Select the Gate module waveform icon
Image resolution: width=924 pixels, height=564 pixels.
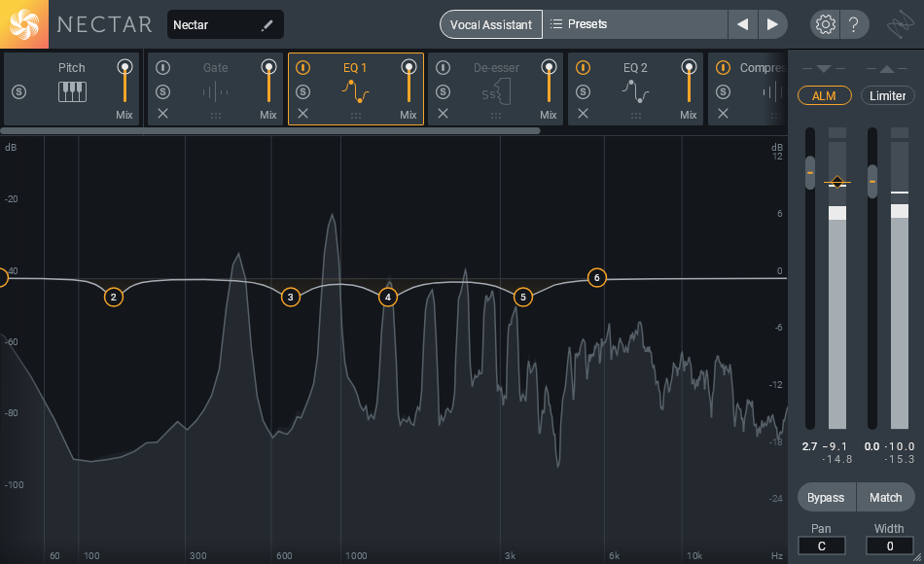pyautogui.click(x=216, y=92)
